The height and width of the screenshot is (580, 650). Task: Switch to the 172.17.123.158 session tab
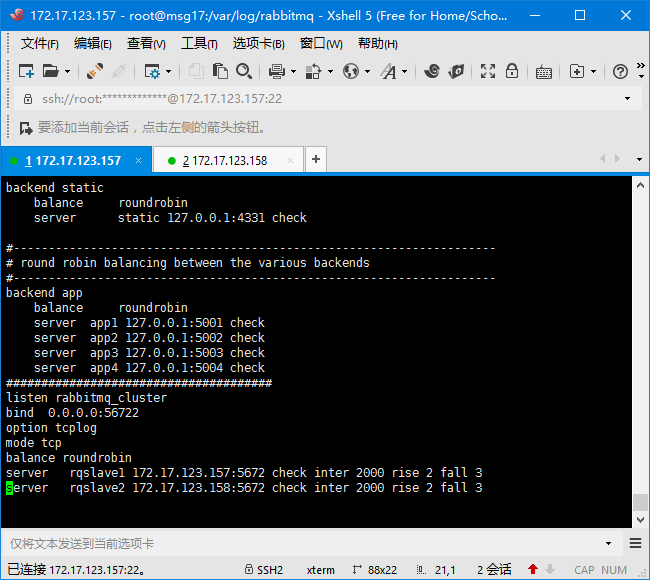229,160
